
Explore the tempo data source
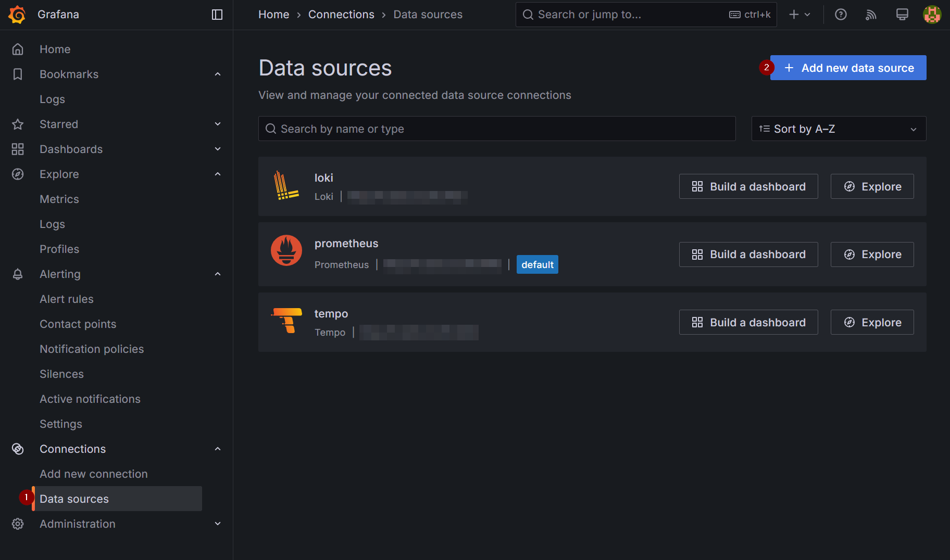(x=872, y=322)
